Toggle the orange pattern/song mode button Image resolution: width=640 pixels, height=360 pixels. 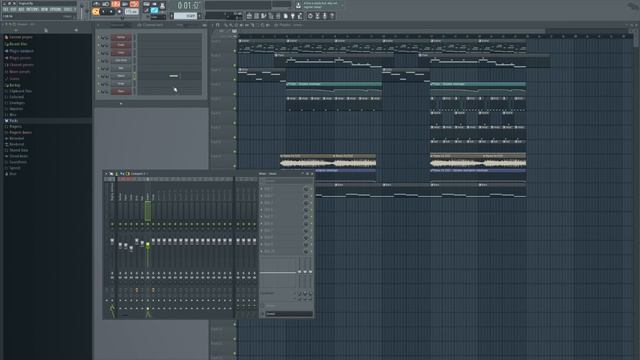[96, 12]
